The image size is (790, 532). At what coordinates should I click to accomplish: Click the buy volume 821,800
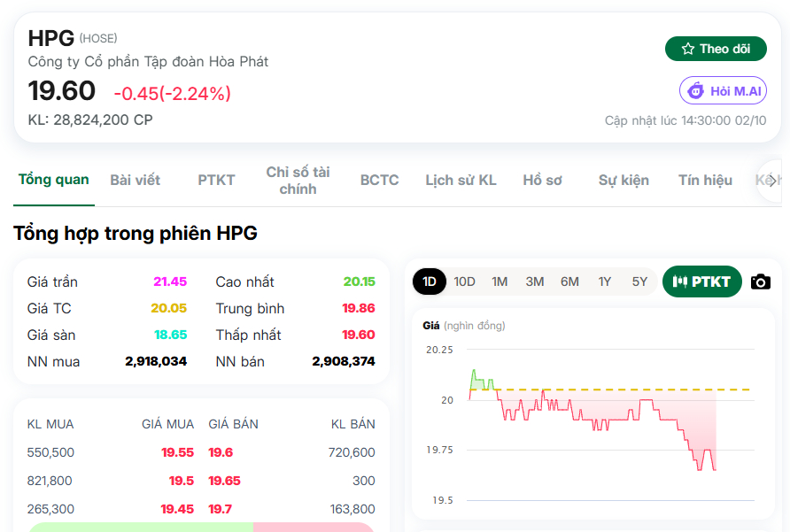coord(50,481)
